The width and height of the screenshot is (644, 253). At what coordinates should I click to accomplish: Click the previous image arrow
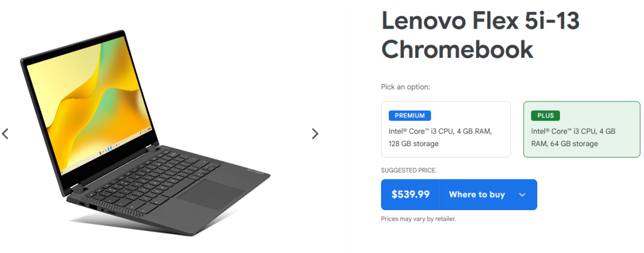pyautogui.click(x=5, y=134)
